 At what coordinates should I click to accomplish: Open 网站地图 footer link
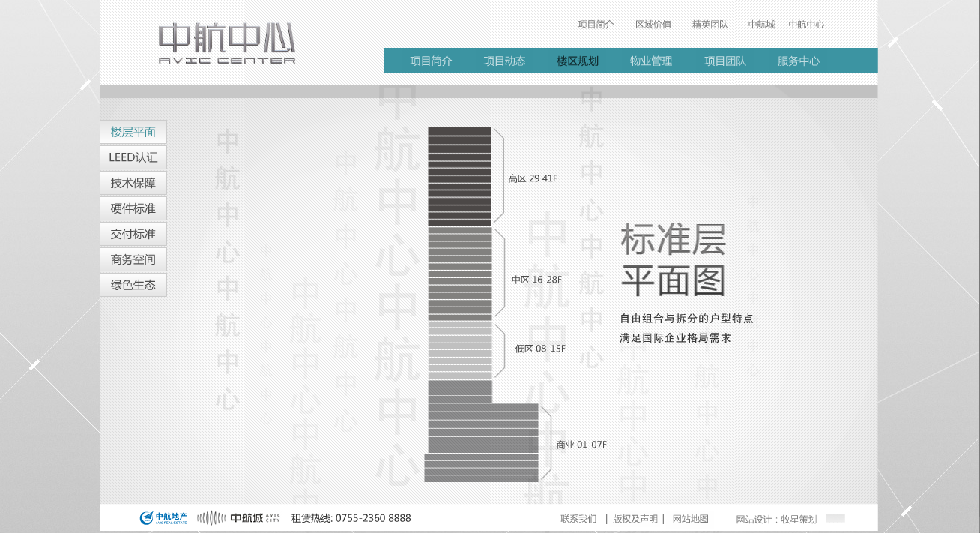[x=690, y=519]
